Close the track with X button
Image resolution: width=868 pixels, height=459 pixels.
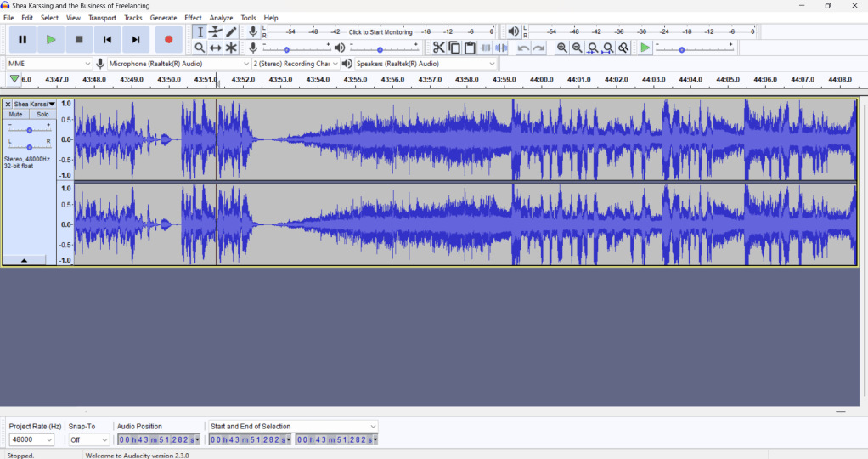[8, 105]
